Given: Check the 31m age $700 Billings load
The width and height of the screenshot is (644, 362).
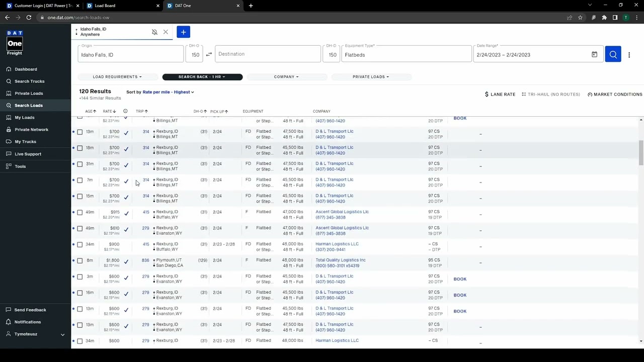Looking at the screenshot, I should [x=79, y=164].
